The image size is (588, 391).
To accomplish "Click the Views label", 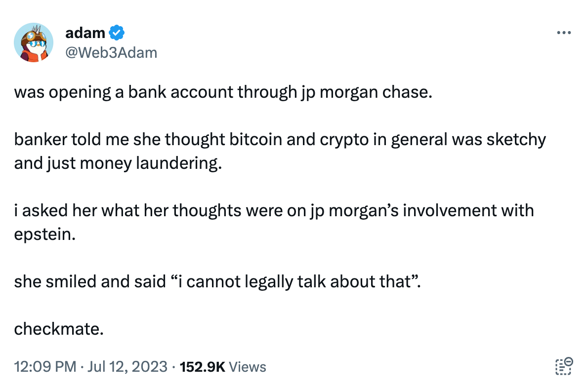I will (x=248, y=367).
